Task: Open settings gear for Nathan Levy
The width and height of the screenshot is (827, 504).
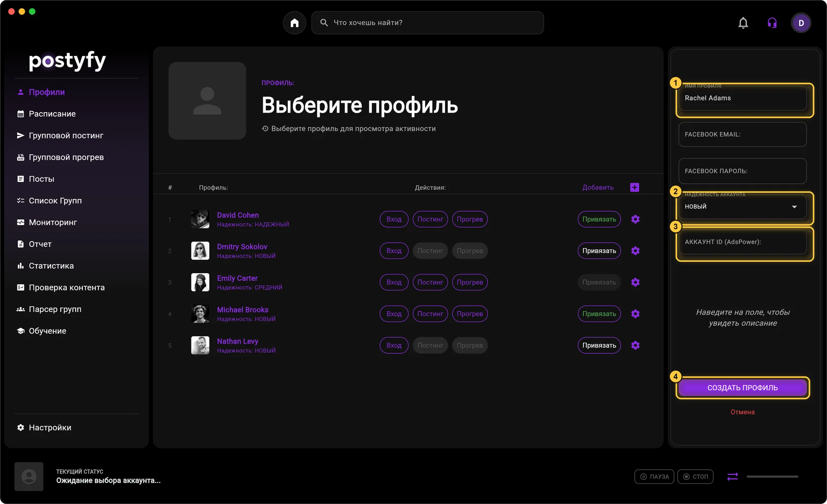Action: click(636, 345)
